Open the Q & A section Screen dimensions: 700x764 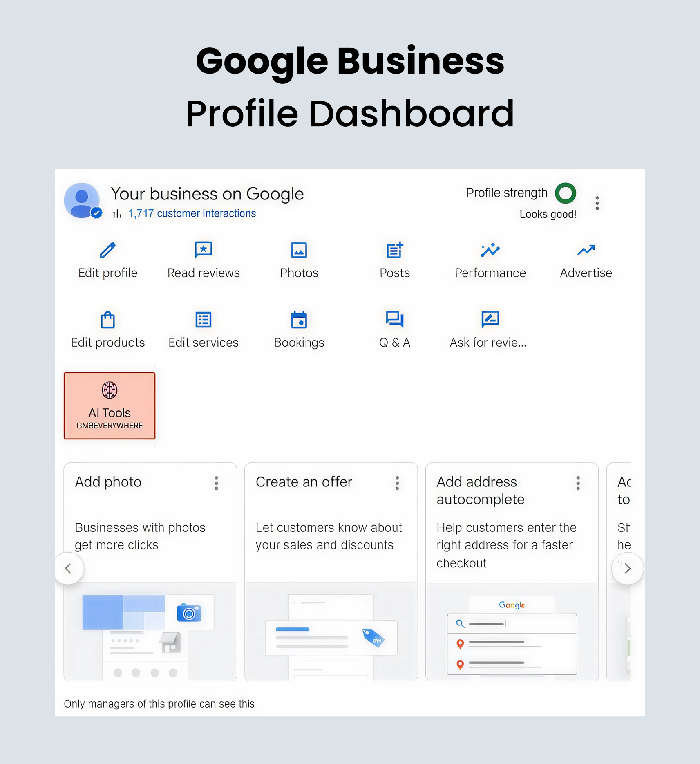(394, 320)
